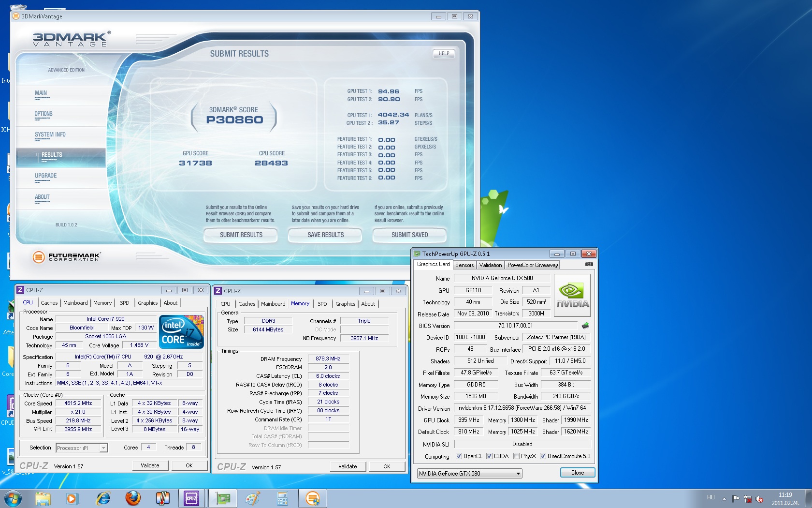The height and width of the screenshot is (508, 812).
Task: Click the GPU-Z title bar icon
Action: point(417,254)
